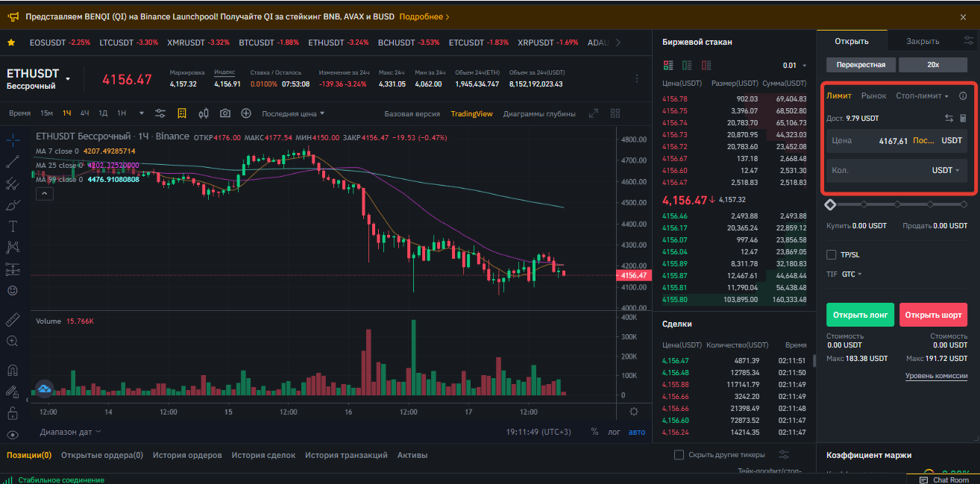Open the 'Открытые ордера(0)' tab
Image resolution: width=980 pixels, height=484 pixels.
pyautogui.click(x=102, y=455)
